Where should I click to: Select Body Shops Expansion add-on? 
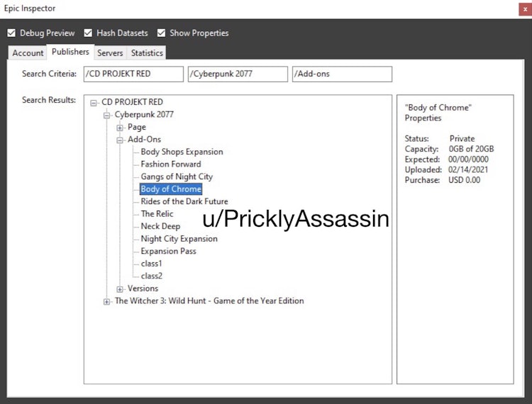(x=182, y=152)
